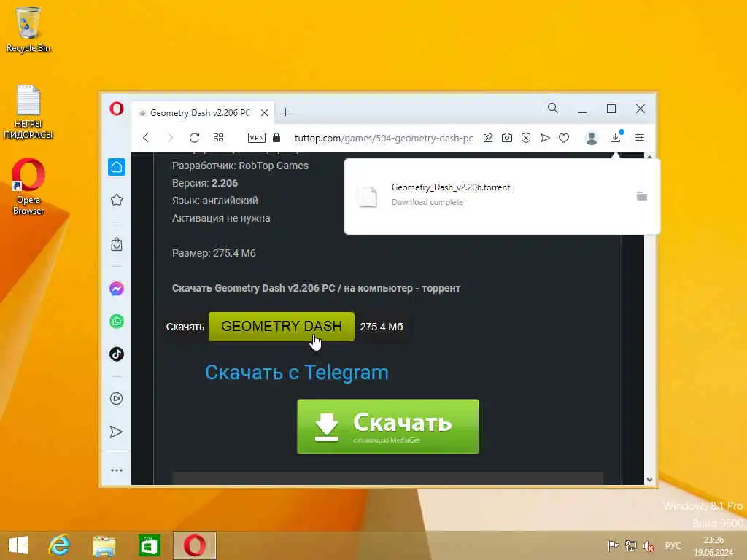Open the Windows Start button
Viewport: 747px width, 560px height.
coord(18,545)
